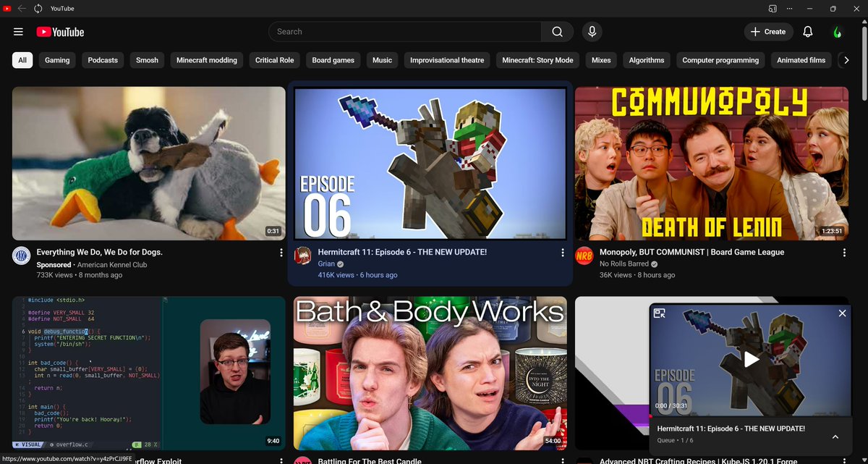Click Grian channel avatar
This screenshot has width=868, height=464.
(302, 256)
